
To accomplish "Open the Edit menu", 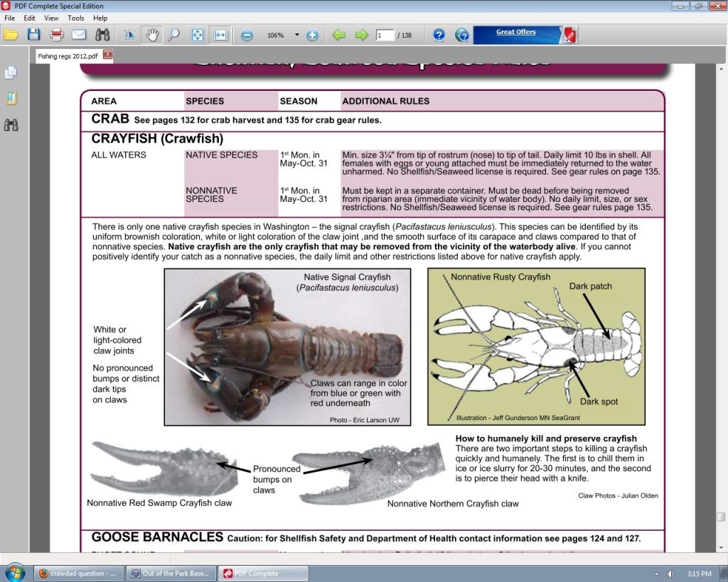I will pyautogui.click(x=29, y=18).
